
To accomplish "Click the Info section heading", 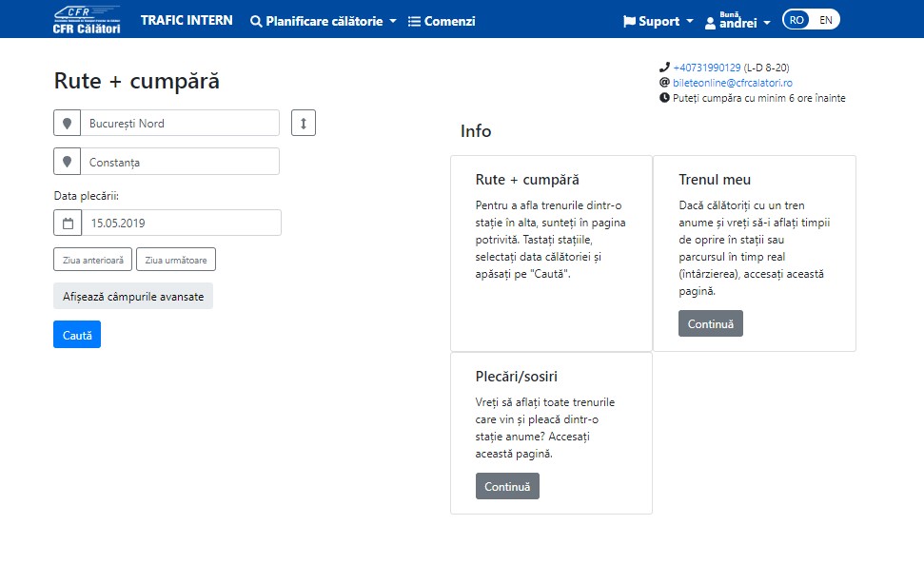I will click(x=476, y=130).
